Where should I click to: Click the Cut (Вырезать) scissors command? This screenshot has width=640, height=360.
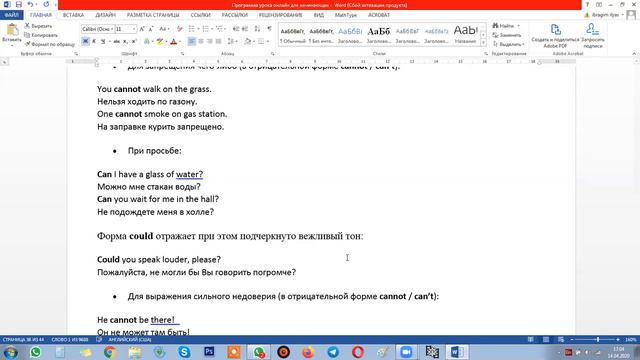click(x=38, y=26)
